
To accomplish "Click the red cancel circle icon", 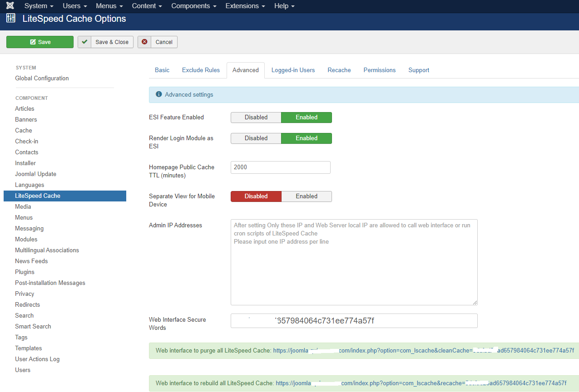I will (144, 42).
